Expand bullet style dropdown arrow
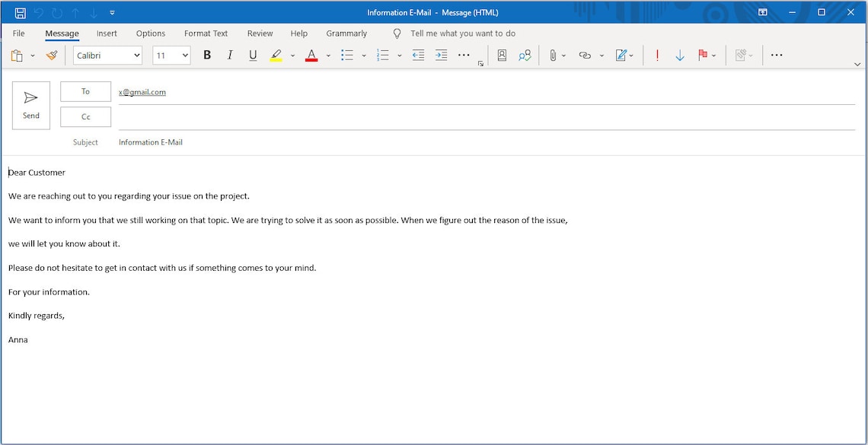Image resolution: width=868 pixels, height=445 pixels. tap(364, 56)
